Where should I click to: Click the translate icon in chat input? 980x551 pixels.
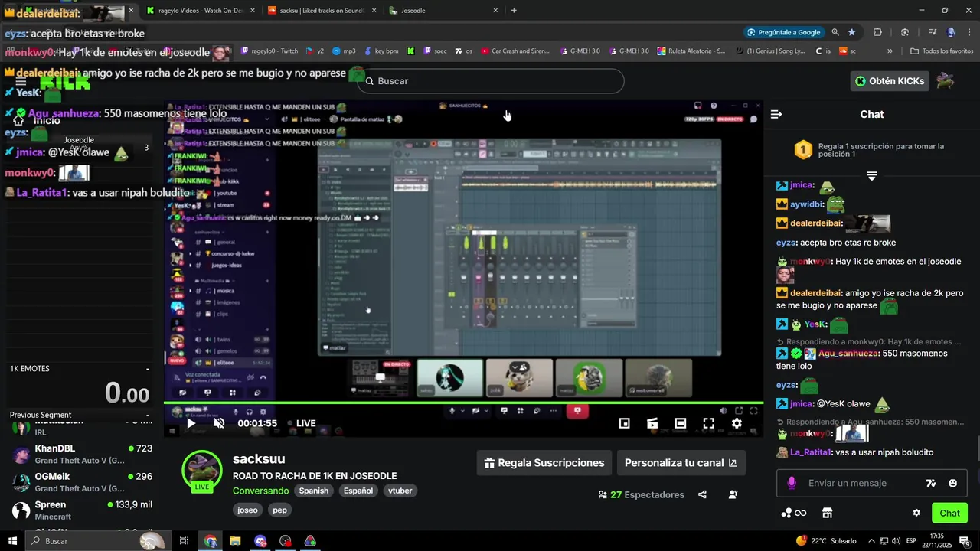[x=931, y=483]
